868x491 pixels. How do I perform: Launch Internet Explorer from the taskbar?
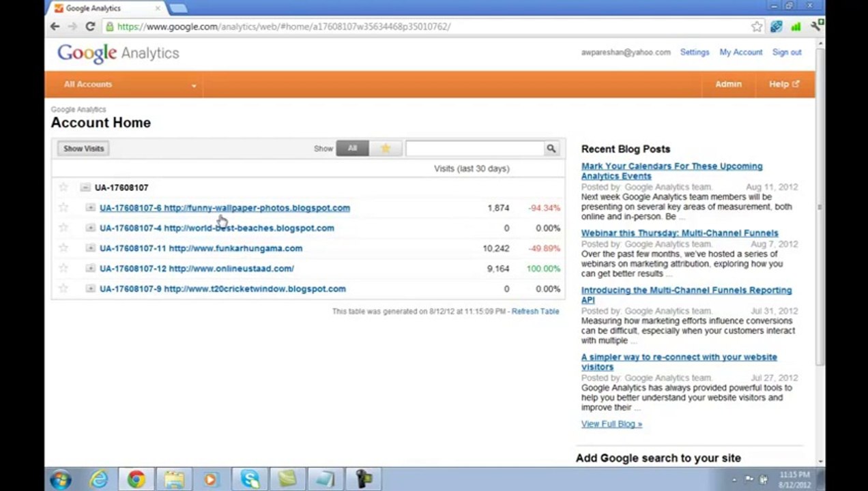(99, 479)
